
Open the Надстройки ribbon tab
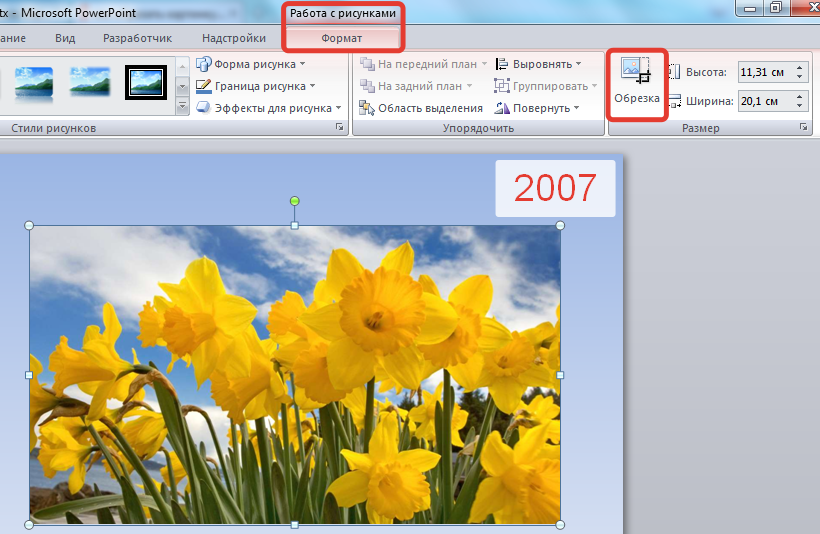click(x=234, y=38)
